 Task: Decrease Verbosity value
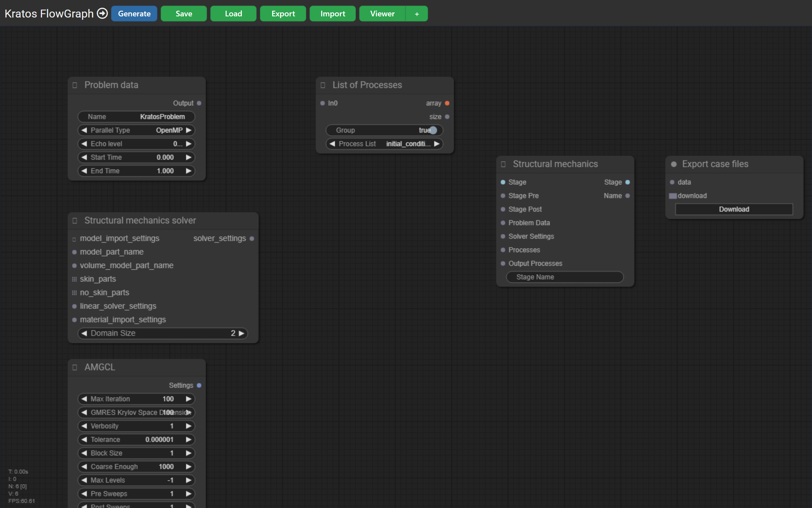click(84, 426)
